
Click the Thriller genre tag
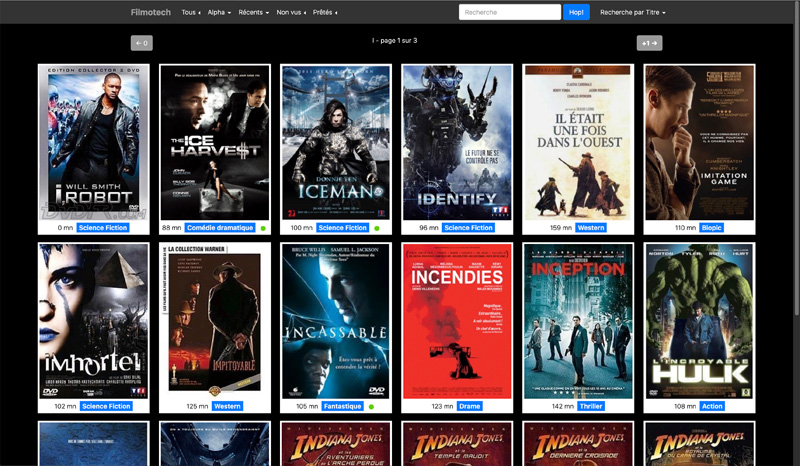click(x=591, y=406)
